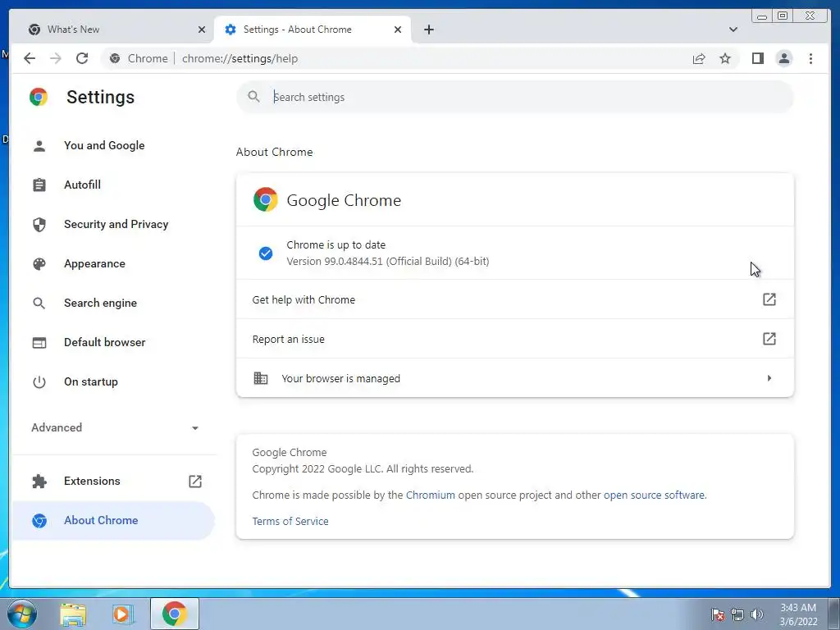Viewport: 840px width, 630px height.
Task: Open Appearance settings
Action: 94,263
